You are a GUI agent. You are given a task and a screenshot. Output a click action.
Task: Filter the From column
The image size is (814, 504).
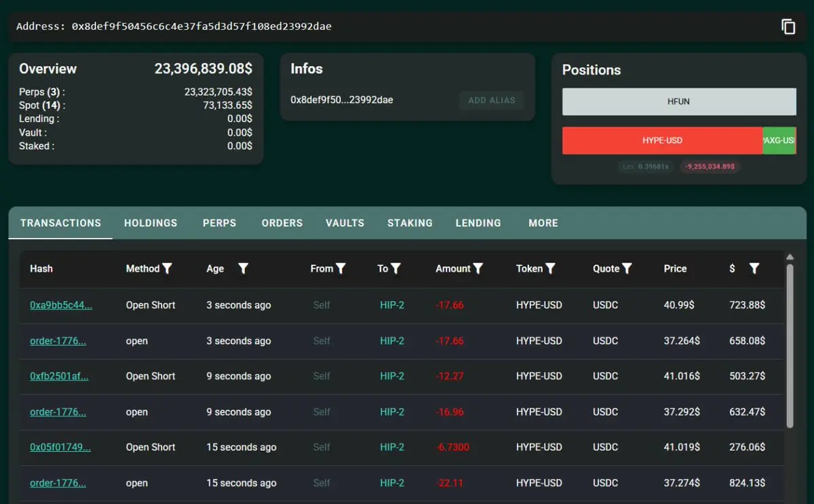pos(341,269)
